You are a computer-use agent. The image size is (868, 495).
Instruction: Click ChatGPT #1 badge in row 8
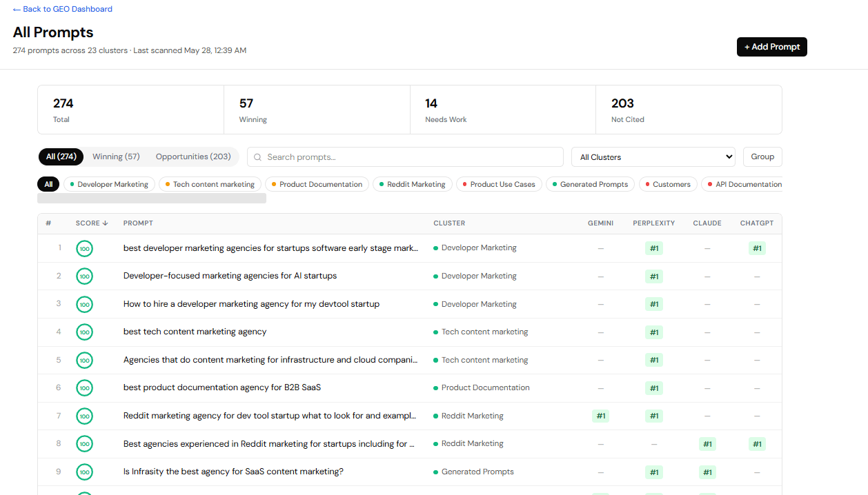click(757, 444)
